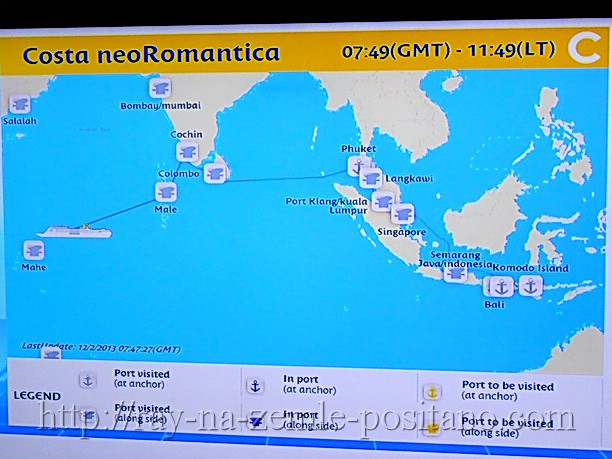The width and height of the screenshot is (612, 459).
Task: Click the cruise ship position icon
Action: pyautogui.click(x=74, y=231)
